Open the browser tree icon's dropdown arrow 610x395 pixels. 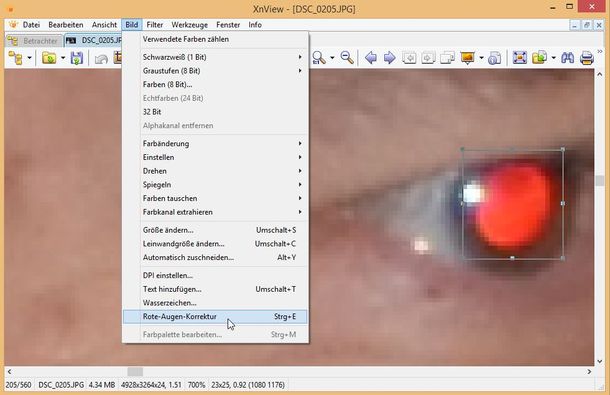click(29, 58)
